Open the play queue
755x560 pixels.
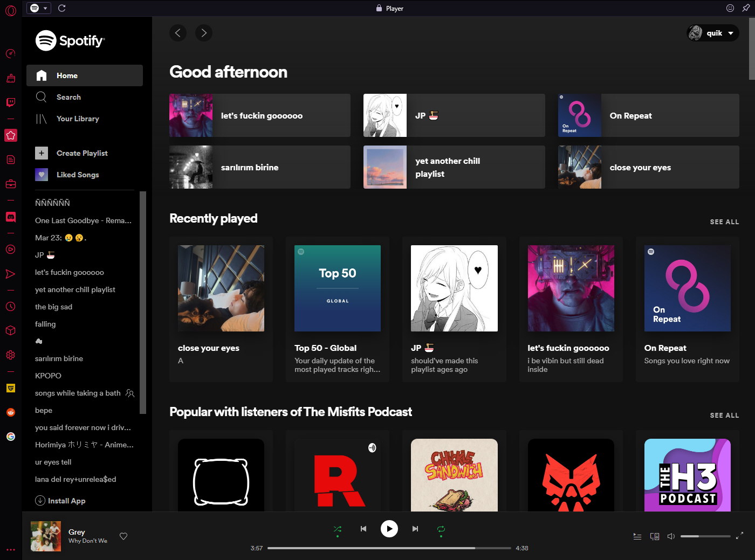pos(637,536)
